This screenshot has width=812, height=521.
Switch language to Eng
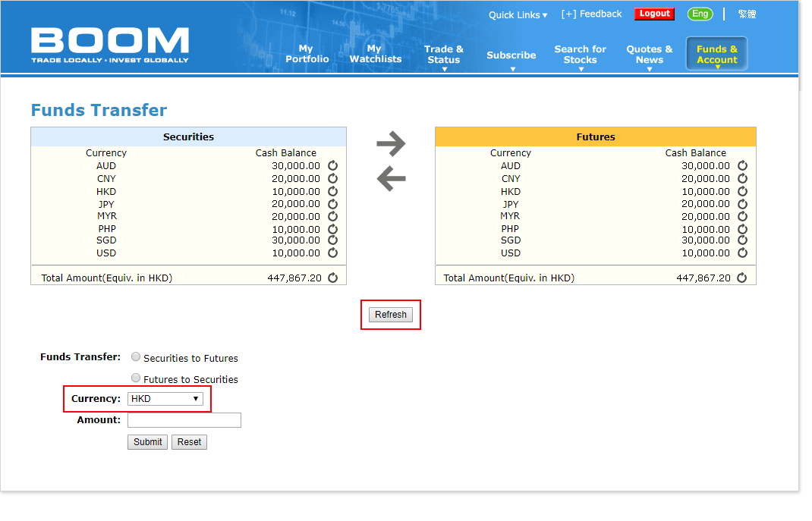coord(700,14)
